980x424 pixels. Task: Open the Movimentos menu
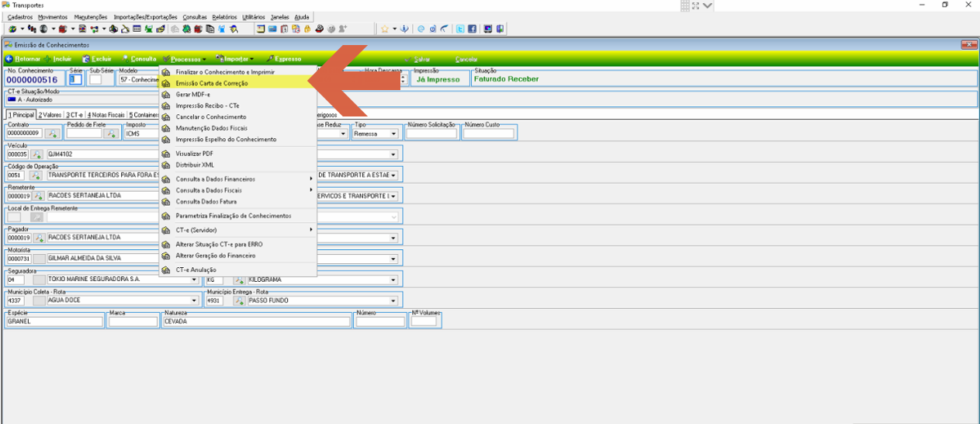[x=53, y=17]
